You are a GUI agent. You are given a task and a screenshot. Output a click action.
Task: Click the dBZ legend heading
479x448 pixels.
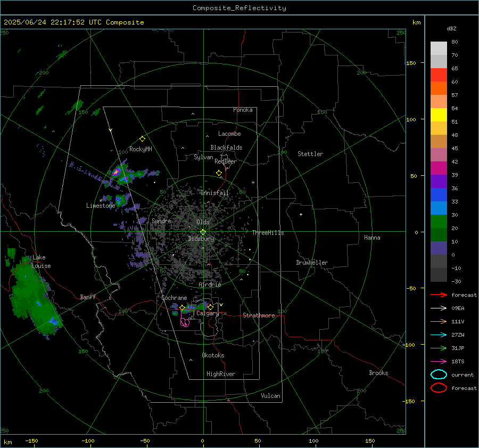[451, 28]
